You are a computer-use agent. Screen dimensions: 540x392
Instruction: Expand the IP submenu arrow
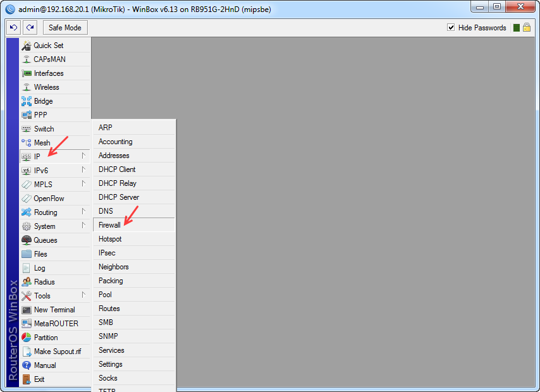coord(83,156)
